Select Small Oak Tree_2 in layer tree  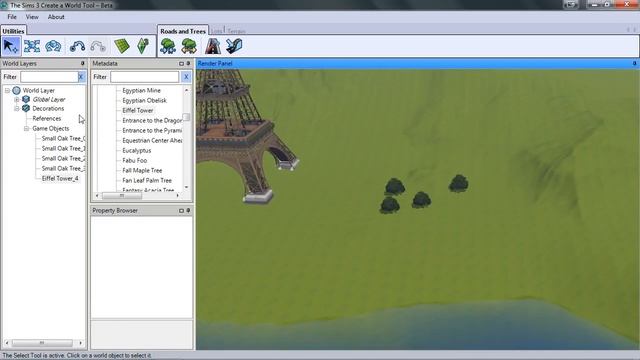pyautogui.click(x=63, y=158)
